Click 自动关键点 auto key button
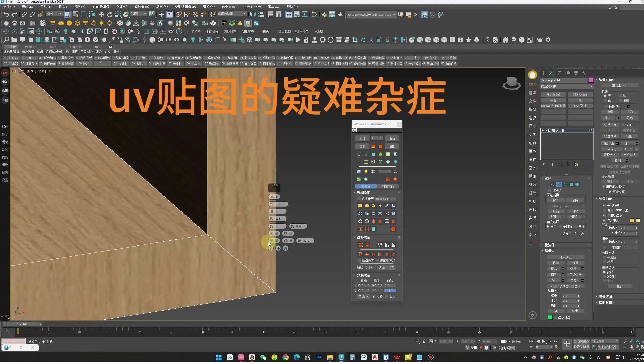 click(581, 341)
